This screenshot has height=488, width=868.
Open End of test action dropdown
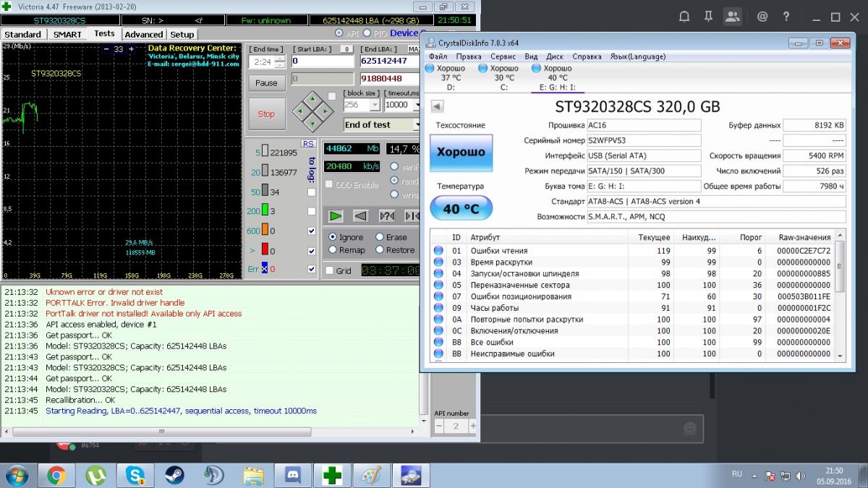pos(417,124)
